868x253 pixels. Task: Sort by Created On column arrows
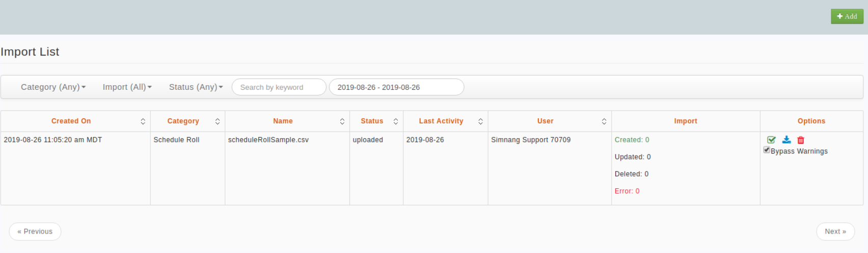coord(143,121)
